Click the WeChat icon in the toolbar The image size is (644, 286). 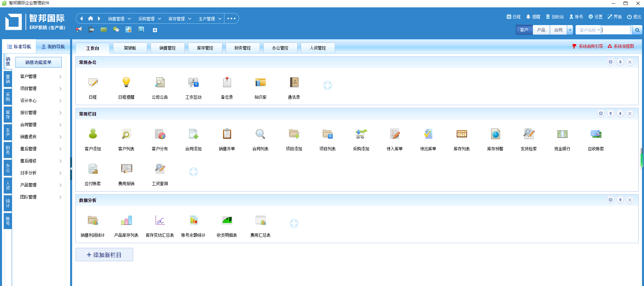(116, 30)
